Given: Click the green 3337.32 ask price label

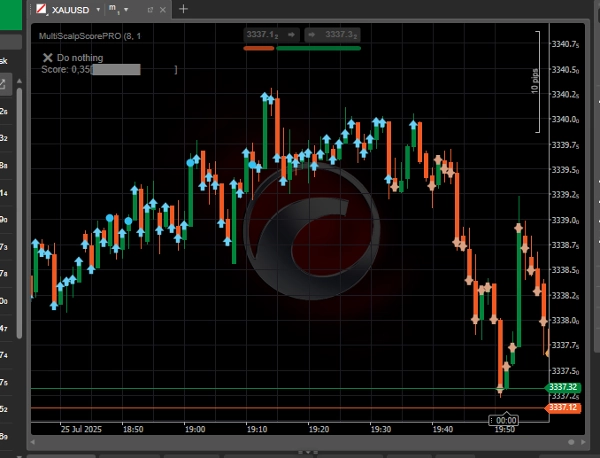Looking at the screenshot, I should tap(563, 387).
